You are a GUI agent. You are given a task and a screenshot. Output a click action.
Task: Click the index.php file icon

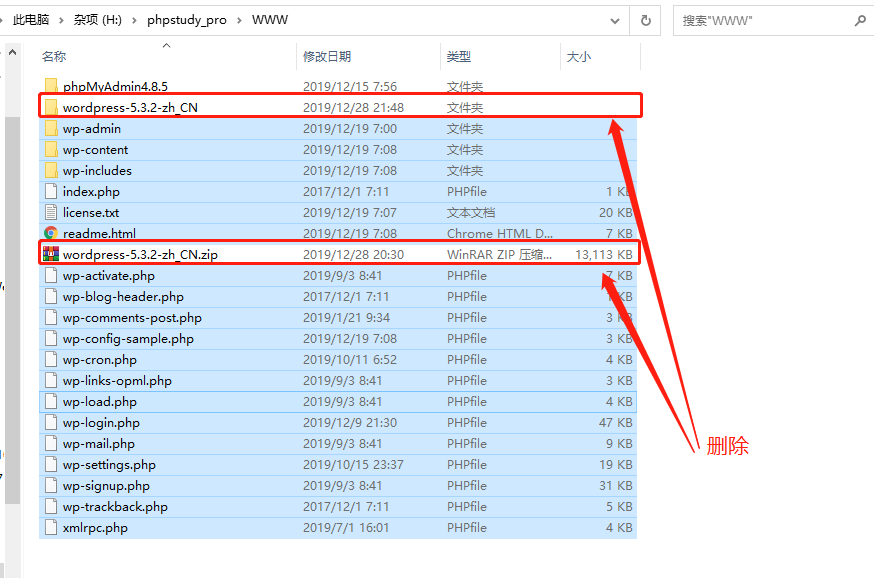[x=51, y=191]
